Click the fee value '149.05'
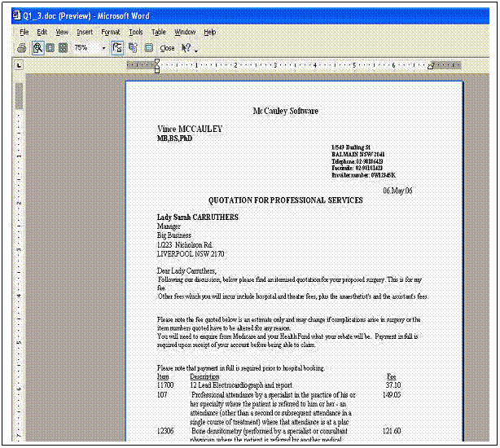Image resolution: width=500 pixels, height=448 pixels. click(392, 395)
